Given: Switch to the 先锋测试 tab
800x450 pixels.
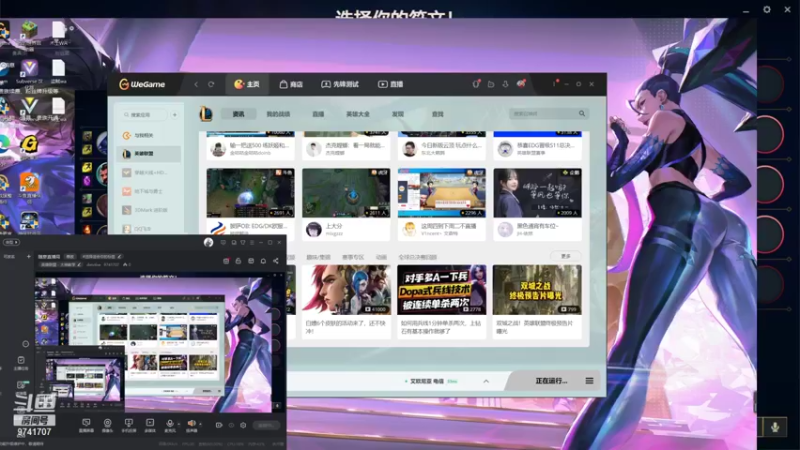Looking at the screenshot, I should (340, 84).
